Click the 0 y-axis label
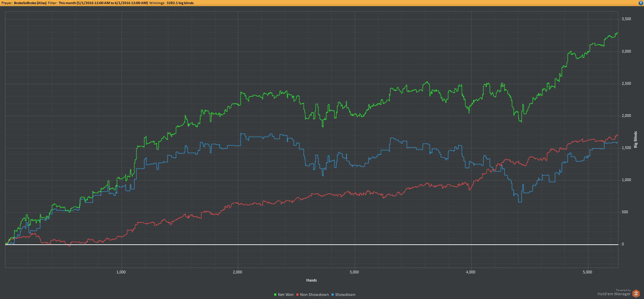 (623, 244)
